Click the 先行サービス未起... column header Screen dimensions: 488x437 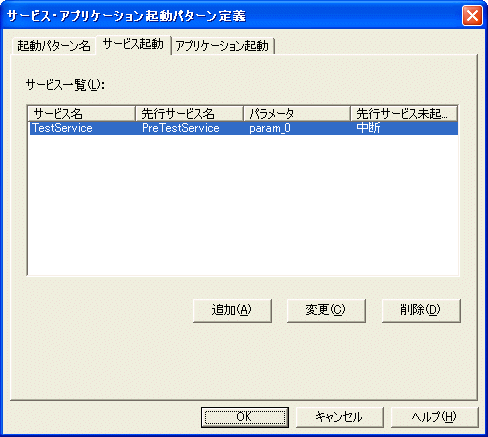pyautogui.click(x=404, y=114)
